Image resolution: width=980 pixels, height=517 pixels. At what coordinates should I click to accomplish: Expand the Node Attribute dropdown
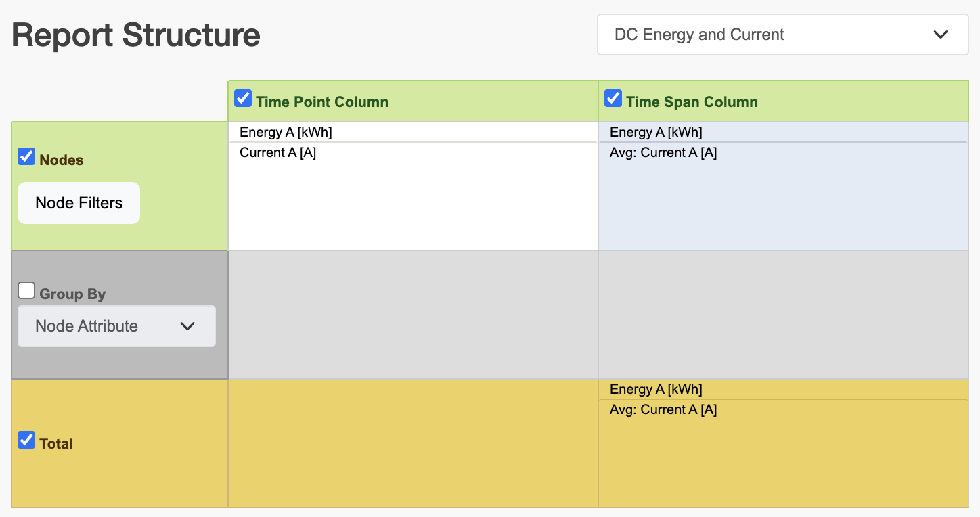point(116,326)
